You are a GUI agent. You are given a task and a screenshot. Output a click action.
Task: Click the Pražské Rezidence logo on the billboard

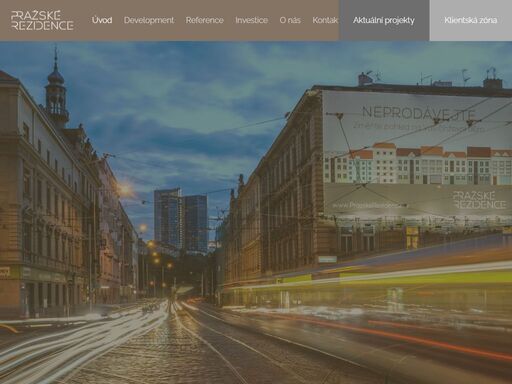click(479, 200)
